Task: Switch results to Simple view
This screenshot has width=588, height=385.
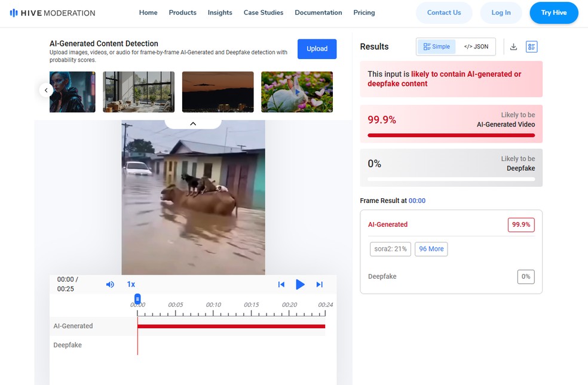Action: (436, 47)
